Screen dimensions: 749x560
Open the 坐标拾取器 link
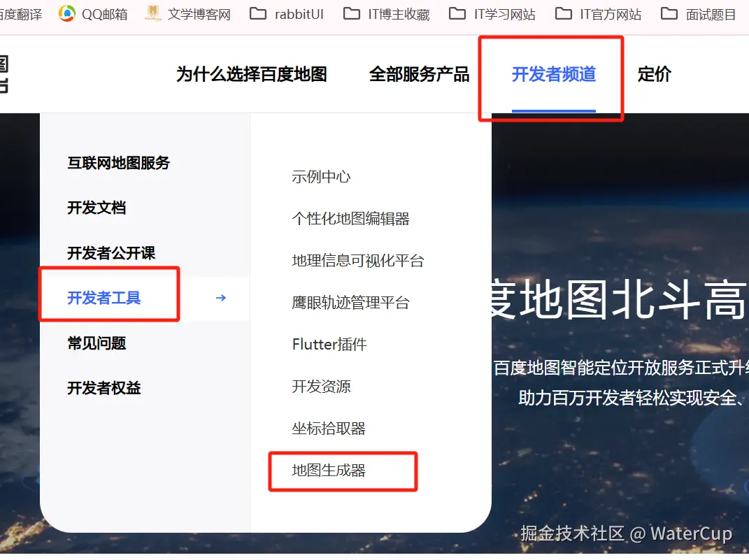[329, 429]
